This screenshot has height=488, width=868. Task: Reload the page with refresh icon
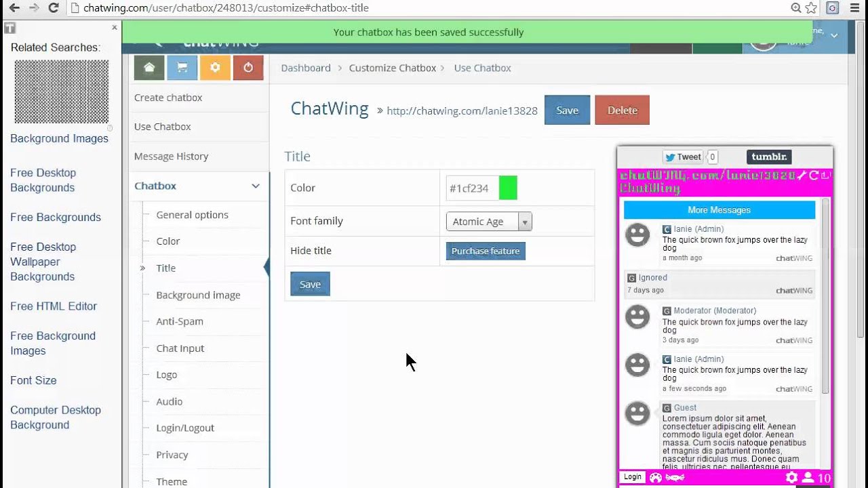(x=55, y=8)
